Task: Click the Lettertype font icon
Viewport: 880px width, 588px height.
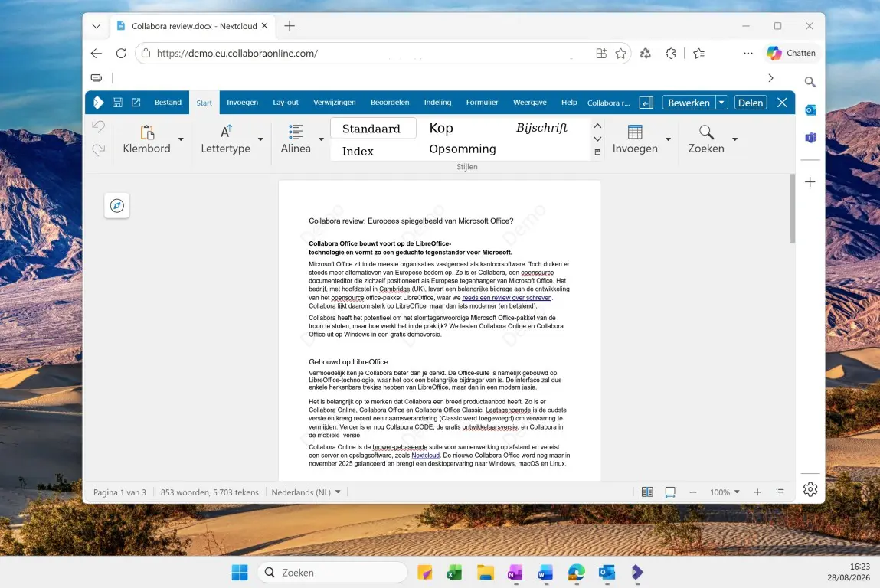Action: click(226, 132)
